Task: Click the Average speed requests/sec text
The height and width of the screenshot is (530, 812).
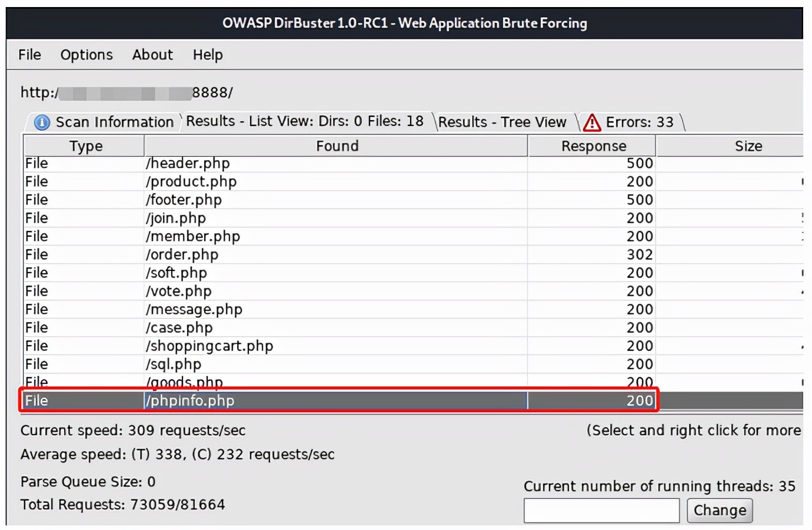Action: pos(177,455)
